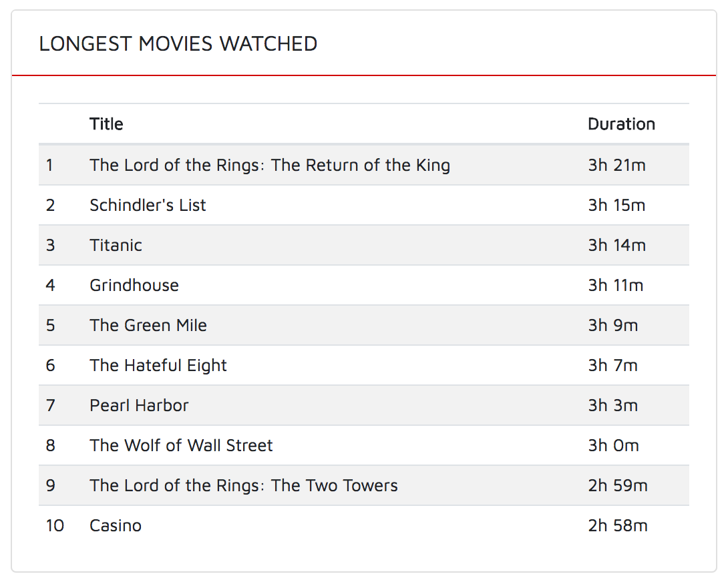The image size is (728, 578).
Task: Click the Longest Movies Watched heading
Action: coord(178,43)
